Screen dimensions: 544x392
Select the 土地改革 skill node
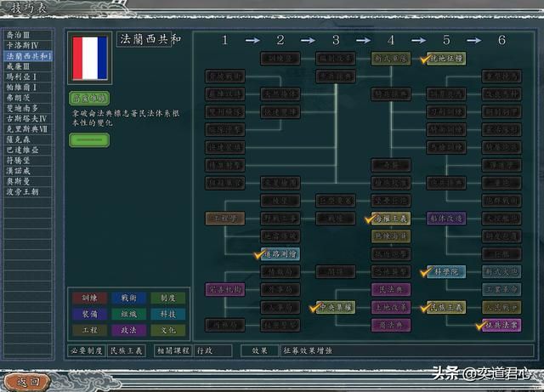(391, 307)
